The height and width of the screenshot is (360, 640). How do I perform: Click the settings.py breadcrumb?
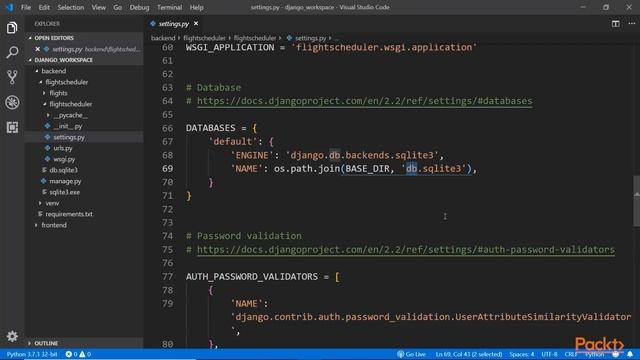pyautogui.click(x=311, y=38)
